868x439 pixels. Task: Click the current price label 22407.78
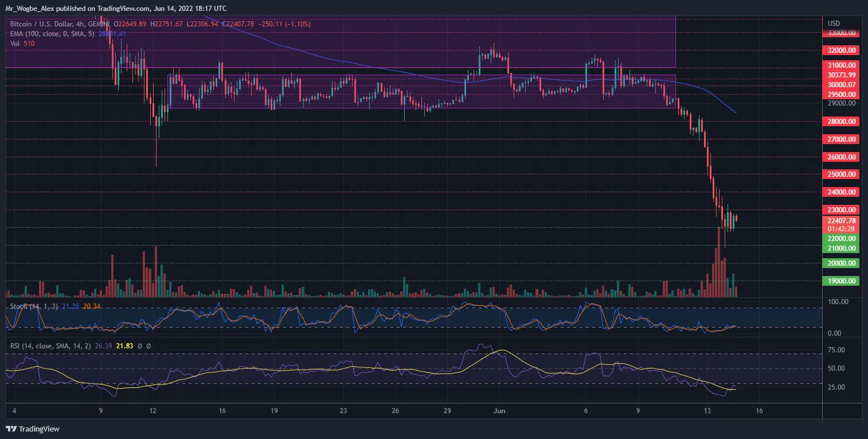click(842, 220)
